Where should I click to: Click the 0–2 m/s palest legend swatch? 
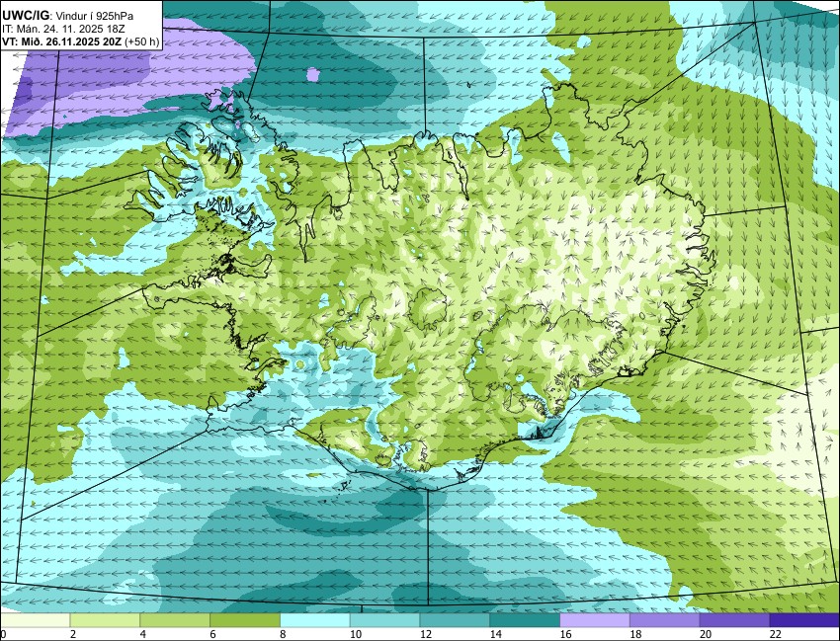[x=35, y=620]
